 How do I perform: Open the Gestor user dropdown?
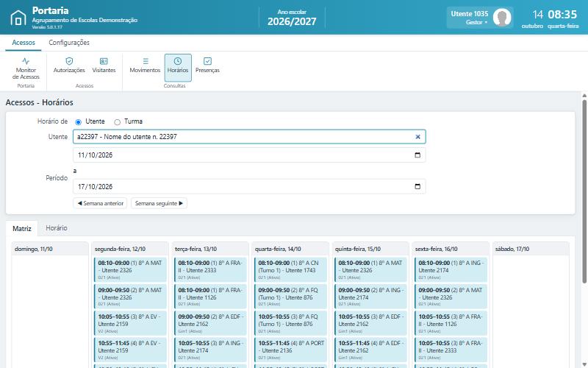pos(476,22)
